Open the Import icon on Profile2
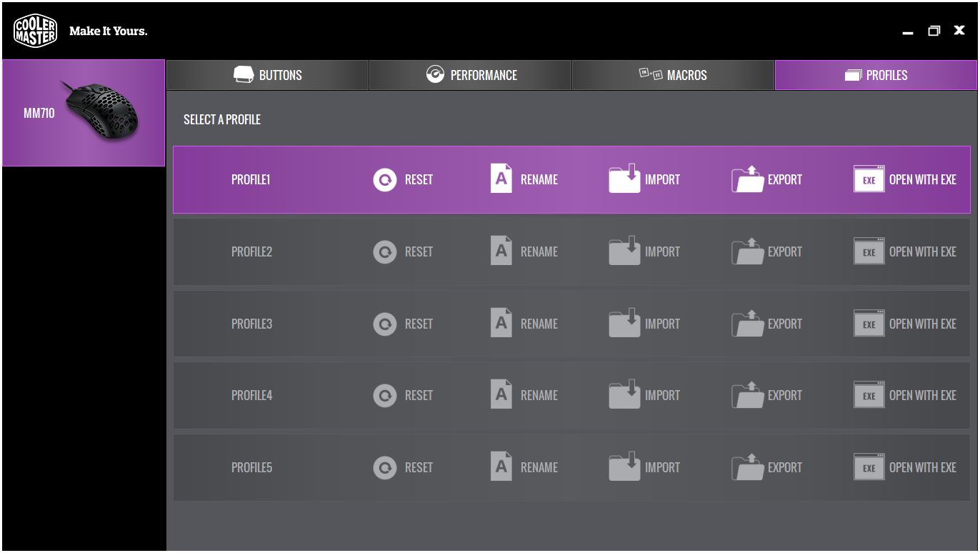 click(624, 251)
